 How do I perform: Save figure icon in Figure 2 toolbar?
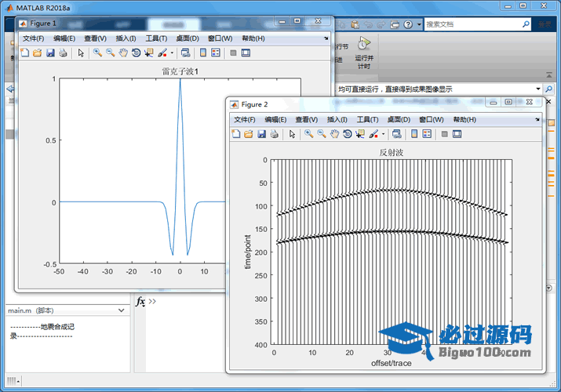pyautogui.click(x=261, y=134)
